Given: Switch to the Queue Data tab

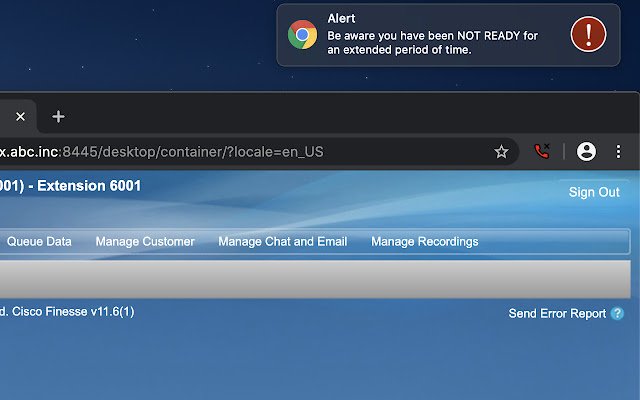Looking at the screenshot, I should (39, 242).
